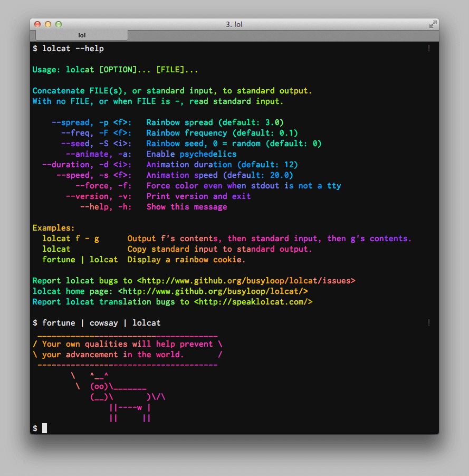Click the --version option entry
Viewport: 469px width, 476px height.
tap(158, 196)
